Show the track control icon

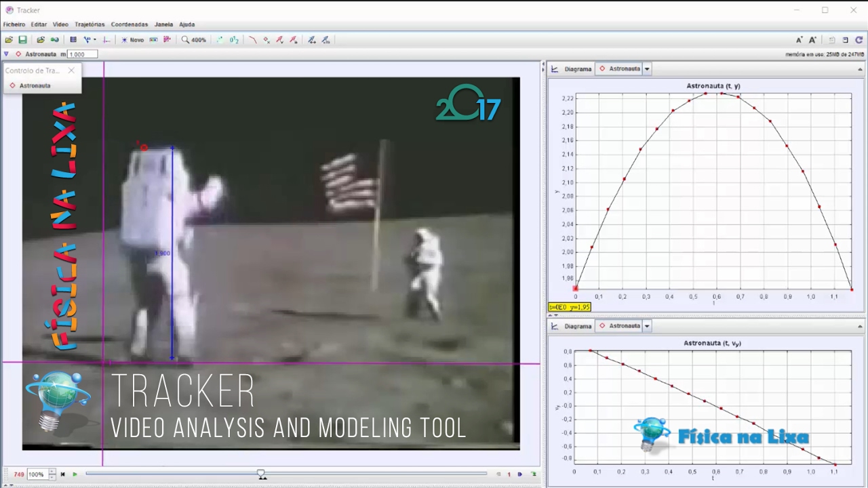pos(153,40)
